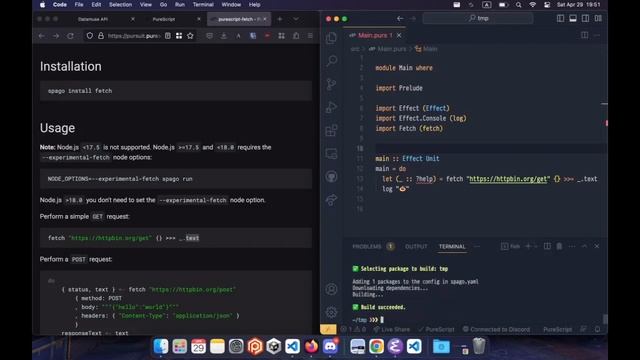
Task: Open the Terminal menu in menu bar
Action: [x=203, y=4]
